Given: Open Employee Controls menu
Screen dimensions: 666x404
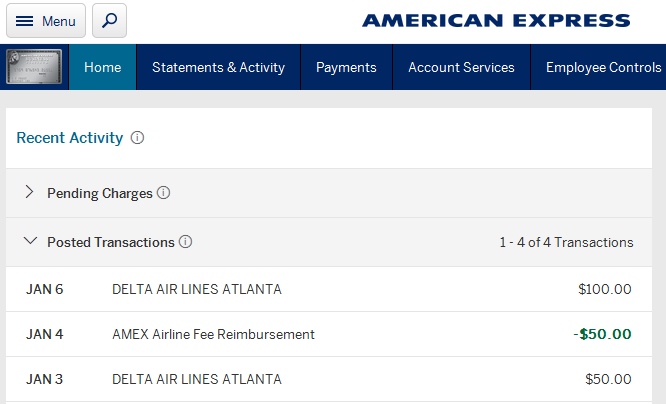Looking at the screenshot, I should tap(603, 68).
